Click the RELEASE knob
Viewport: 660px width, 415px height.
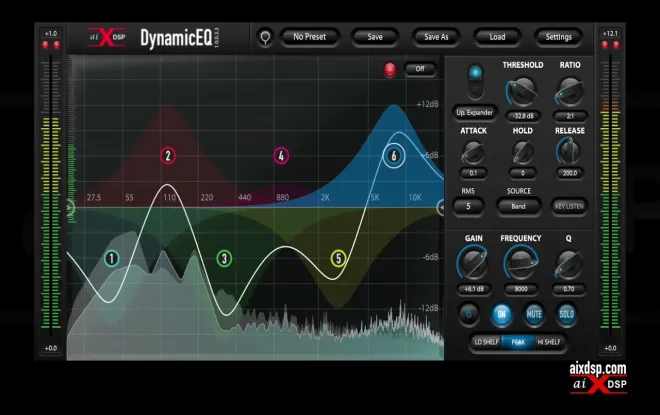[x=570, y=151]
